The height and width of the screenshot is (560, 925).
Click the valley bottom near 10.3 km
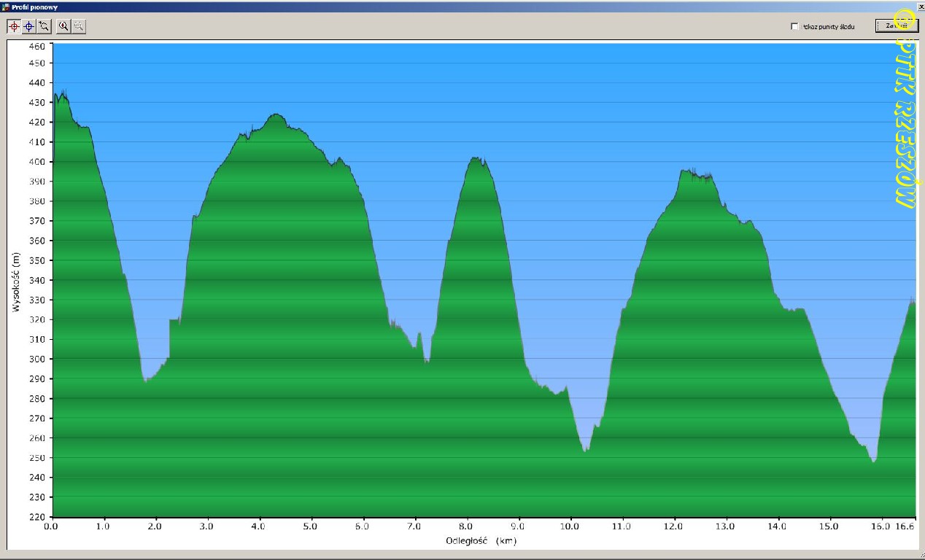pyautogui.click(x=586, y=451)
